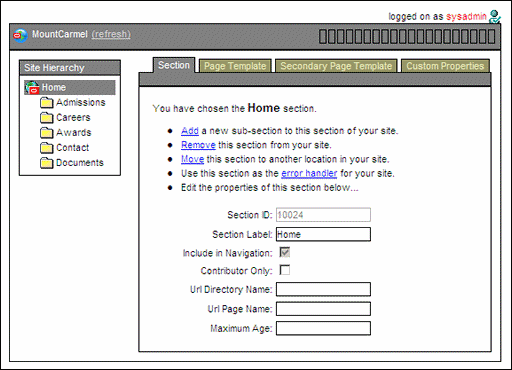Click the refresh link next to MountCarmel
The image size is (512, 370).
pyautogui.click(x=111, y=34)
